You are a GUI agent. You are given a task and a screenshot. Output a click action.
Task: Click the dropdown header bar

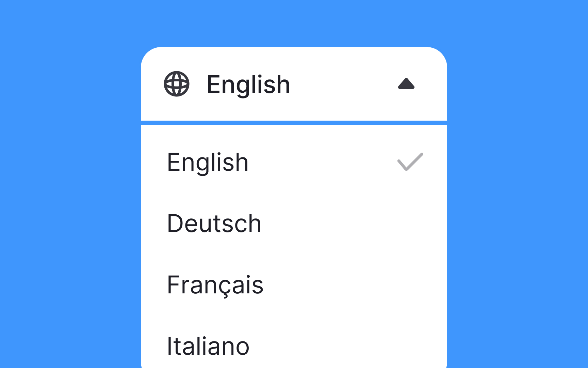(x=294, y=84)
